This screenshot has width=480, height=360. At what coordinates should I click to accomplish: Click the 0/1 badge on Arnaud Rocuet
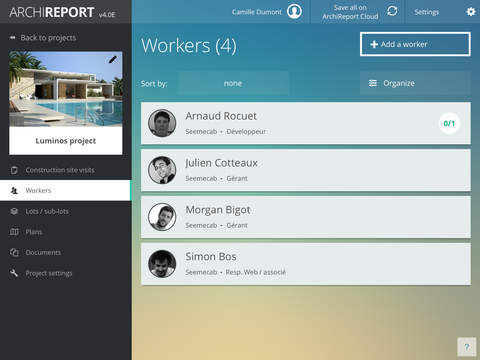[449, 123]
